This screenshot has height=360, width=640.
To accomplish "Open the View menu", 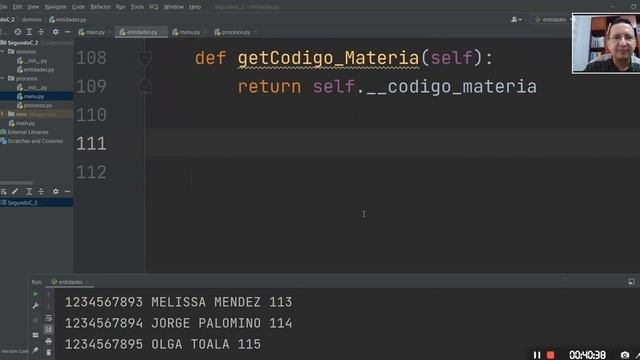I will click(33, 7).
